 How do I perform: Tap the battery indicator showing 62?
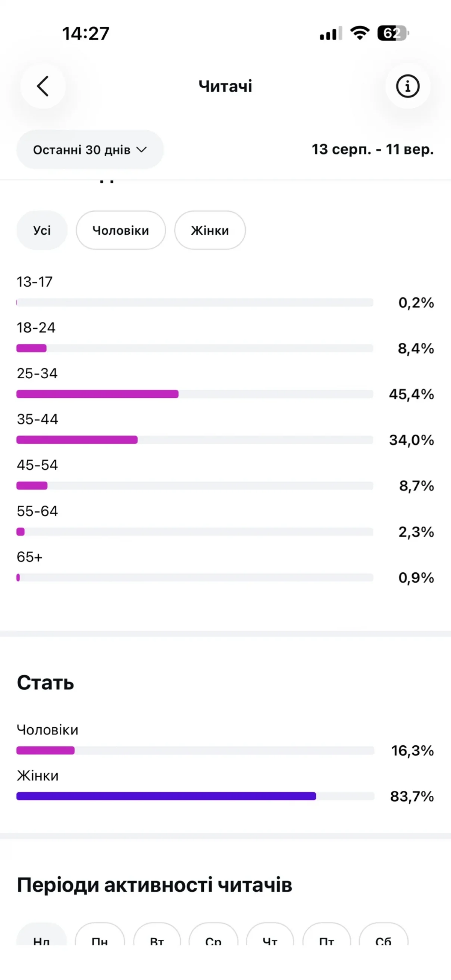tap(393, 33)
